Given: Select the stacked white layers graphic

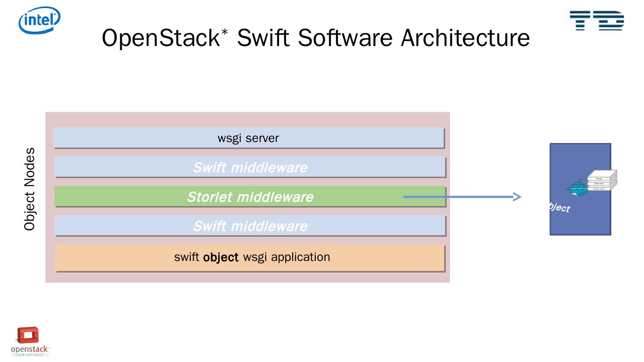Looking at the screenshot, I should (602, 181).
